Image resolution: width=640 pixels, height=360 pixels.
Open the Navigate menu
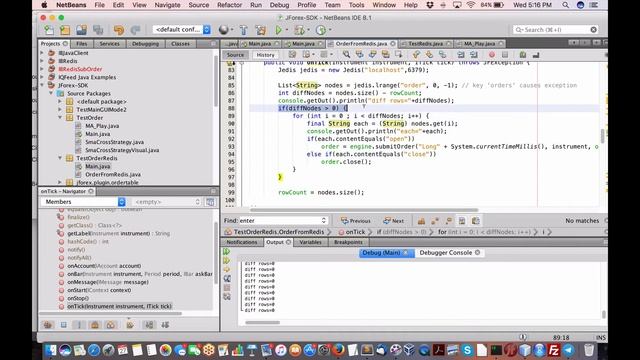(x=167, y=5)
